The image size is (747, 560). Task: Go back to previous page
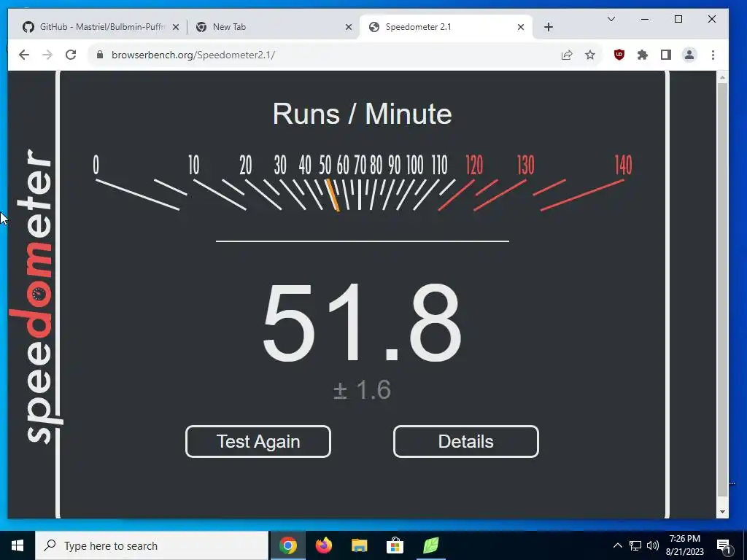(x=24, y=55)
